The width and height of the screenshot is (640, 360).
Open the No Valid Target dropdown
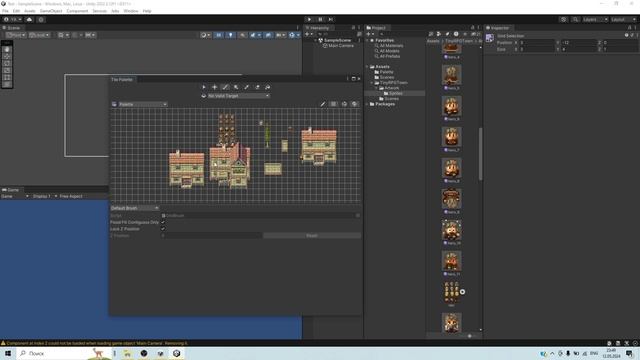238,96
